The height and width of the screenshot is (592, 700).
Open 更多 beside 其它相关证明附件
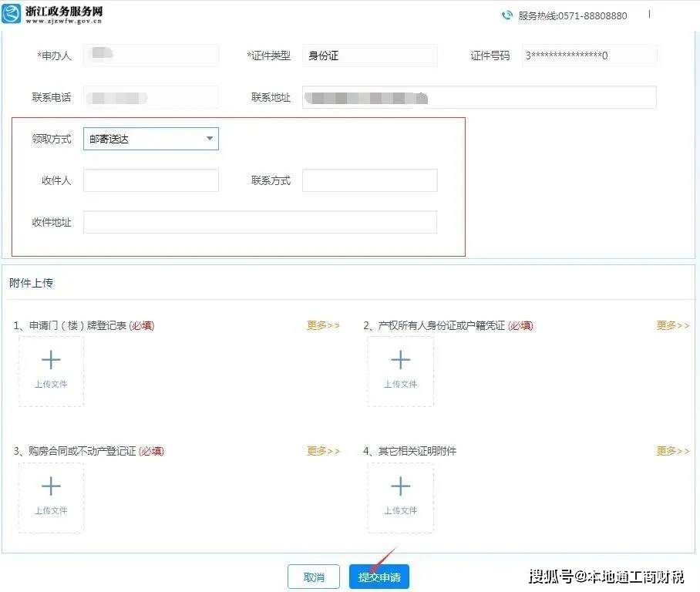[x=671, y=451]
